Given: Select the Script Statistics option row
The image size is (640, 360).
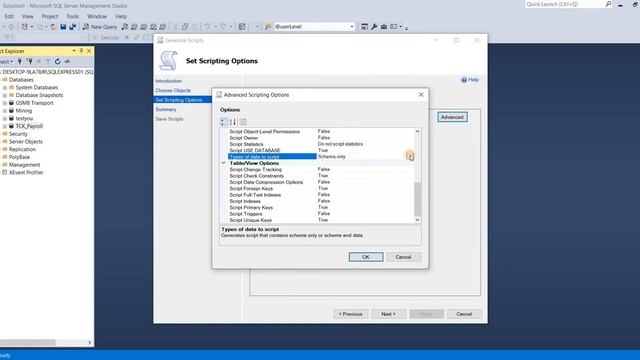Looking at the screenshot, I should [x=321, y=144].
